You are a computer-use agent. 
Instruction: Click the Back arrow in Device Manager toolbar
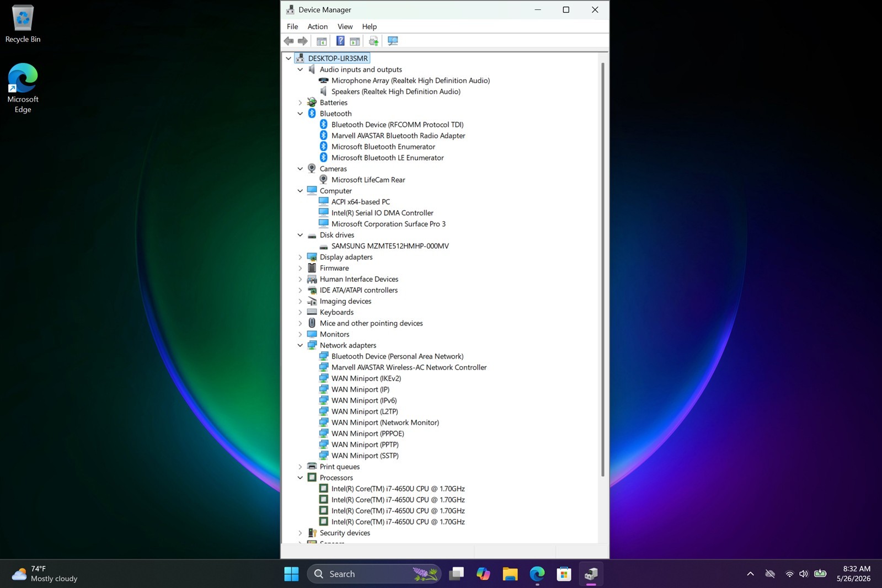(288, 41)
